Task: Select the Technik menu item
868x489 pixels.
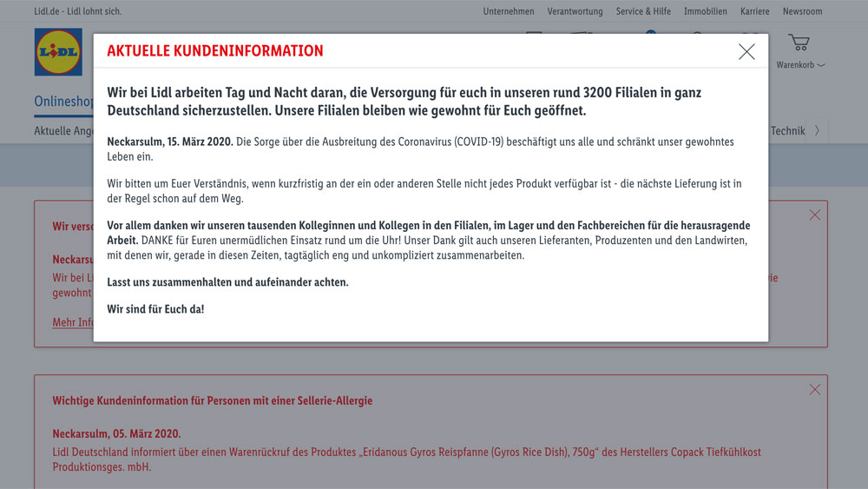Action: pos(788,130)
